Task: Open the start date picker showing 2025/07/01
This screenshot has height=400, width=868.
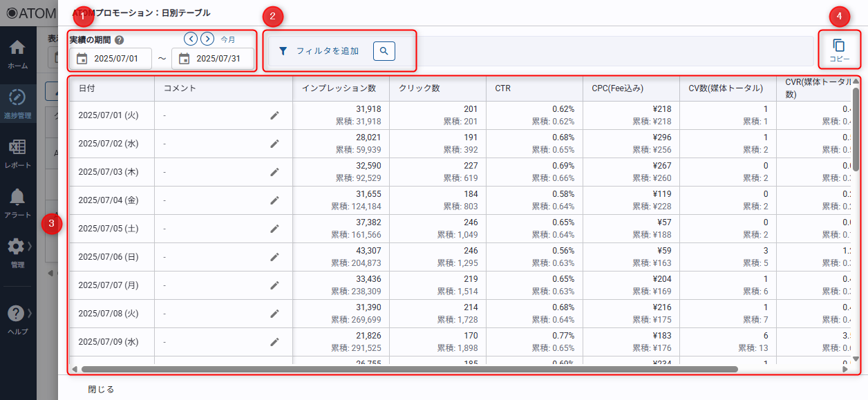Action: pyautogui.click(x=111, y=59)
